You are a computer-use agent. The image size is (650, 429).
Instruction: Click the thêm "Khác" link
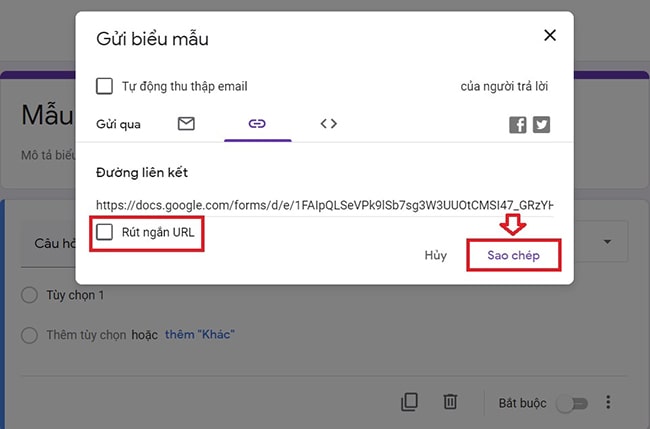click(x=200, y=334)
